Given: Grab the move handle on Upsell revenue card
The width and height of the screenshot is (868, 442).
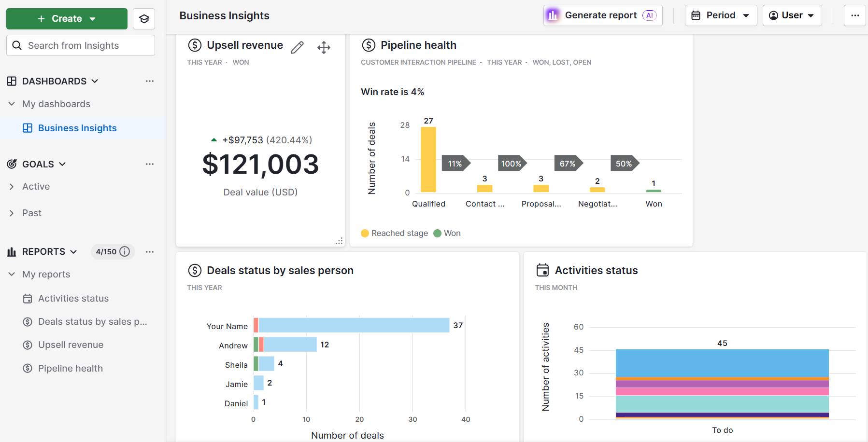Looking at the screenshot, I should pos(323,47).
